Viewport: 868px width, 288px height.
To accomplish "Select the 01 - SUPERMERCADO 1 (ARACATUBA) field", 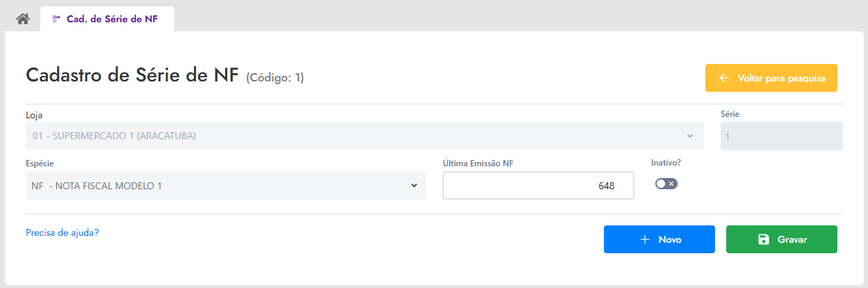I will coord(365,136).
